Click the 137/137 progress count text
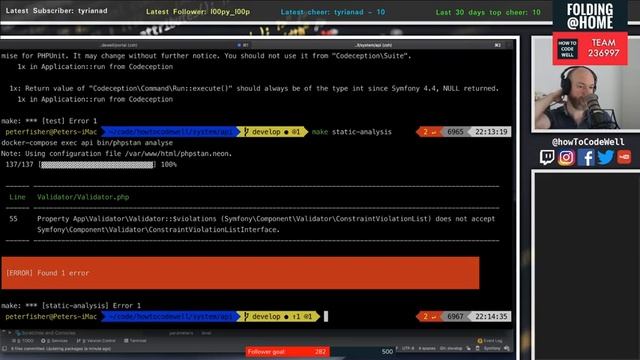The height and width of the screenshot is (360, 640). 19,164
